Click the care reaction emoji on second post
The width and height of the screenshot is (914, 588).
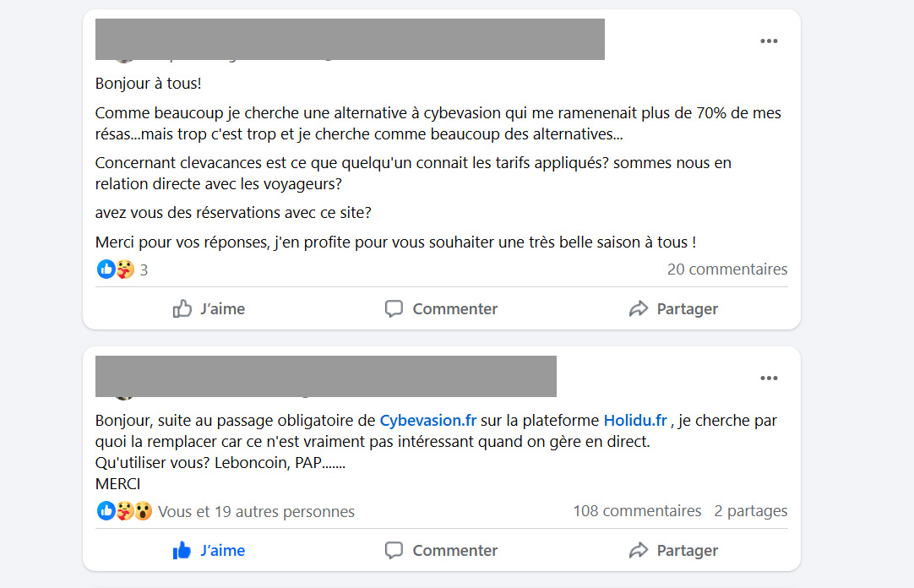(125, 511)
